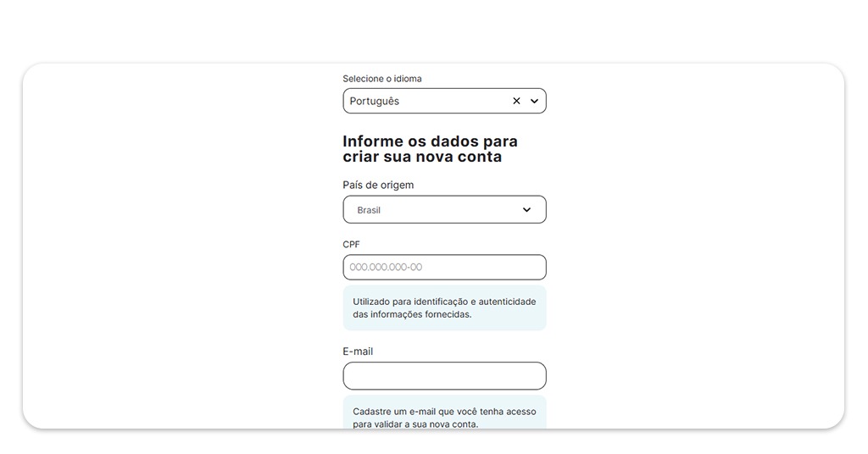Open the País de origem dropdown
Viewport: 868px width, 454px height.
pyautogui.click(x=444, y=209)
